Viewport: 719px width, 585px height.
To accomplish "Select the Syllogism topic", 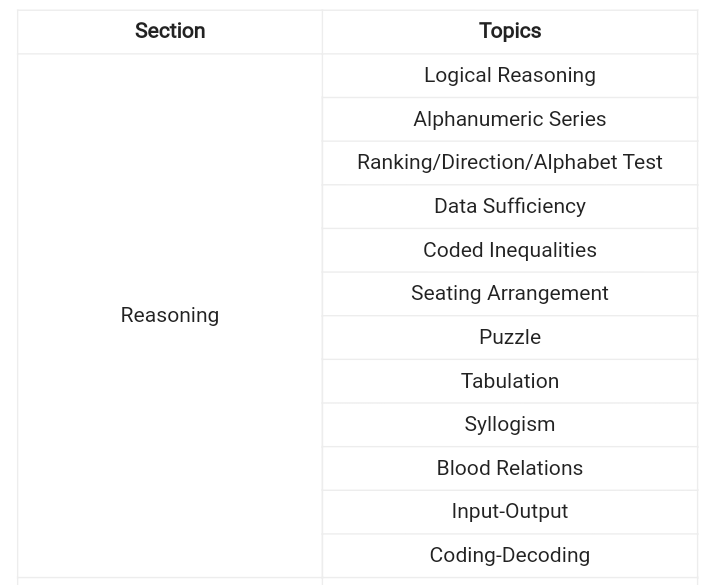I will tap(509, 424).
